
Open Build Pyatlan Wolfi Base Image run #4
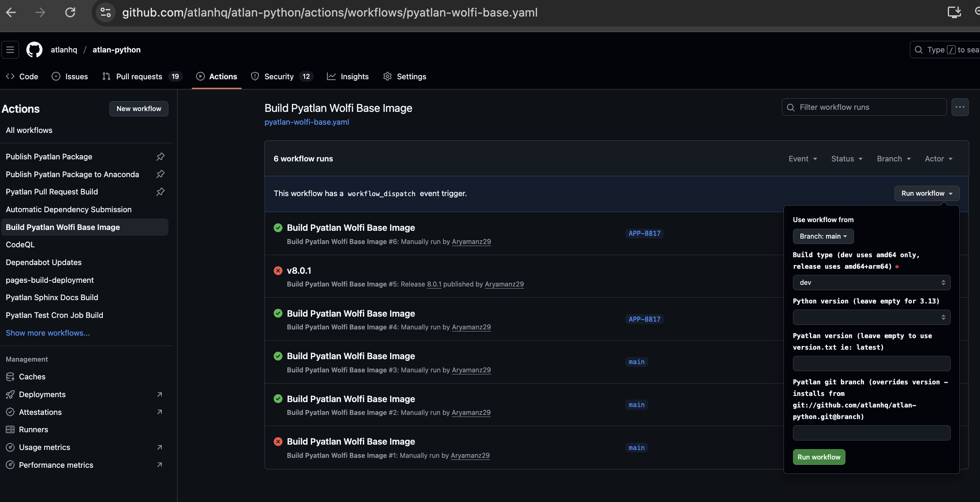(351, 313)
